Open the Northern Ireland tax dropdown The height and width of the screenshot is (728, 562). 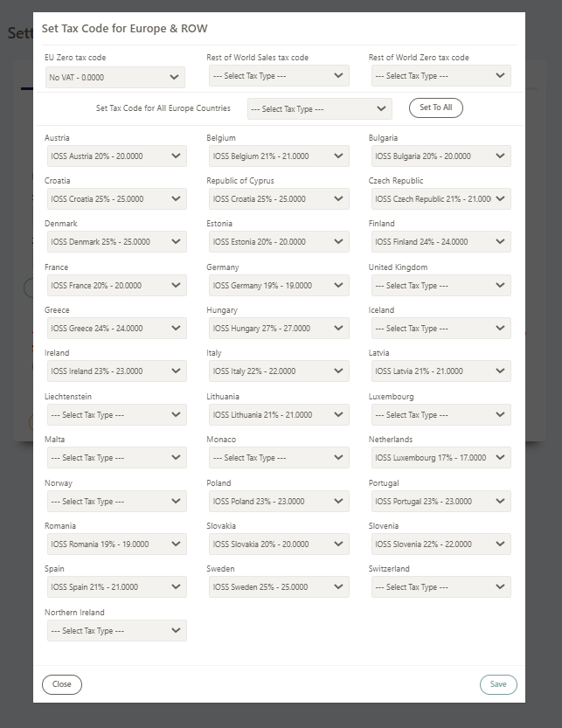(x=116, y=630)
